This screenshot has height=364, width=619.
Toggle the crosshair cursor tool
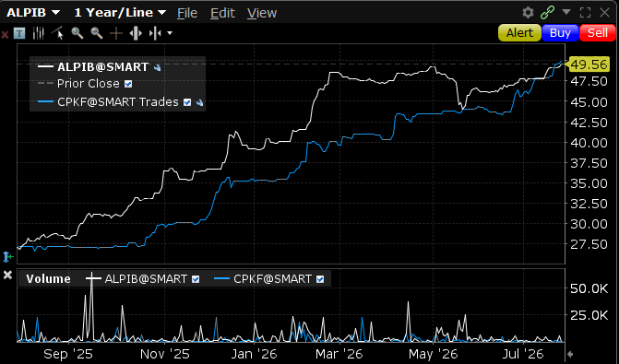click(x=116, y=33)
